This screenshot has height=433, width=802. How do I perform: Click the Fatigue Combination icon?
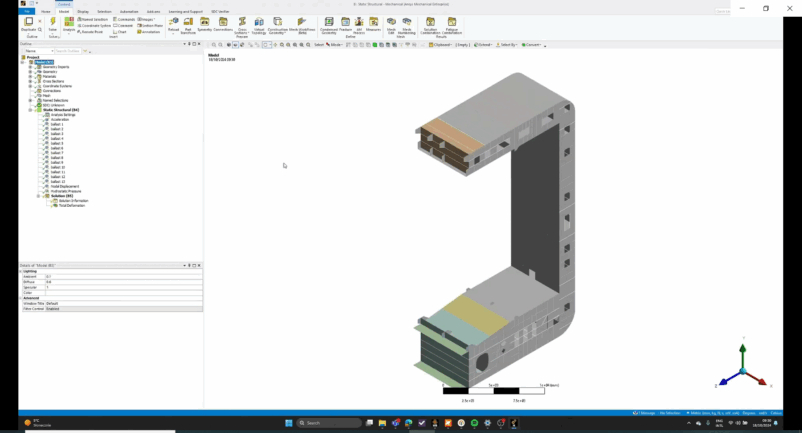pos(452,21)
